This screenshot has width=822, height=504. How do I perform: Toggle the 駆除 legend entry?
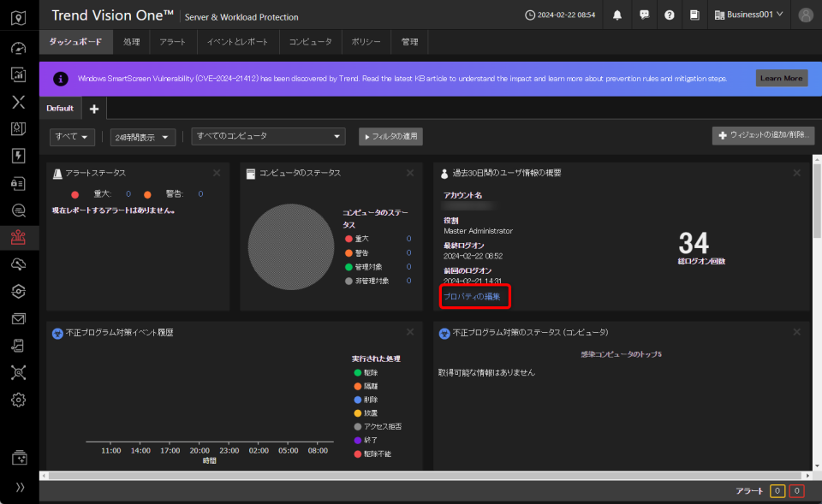(x=366, y=372)
